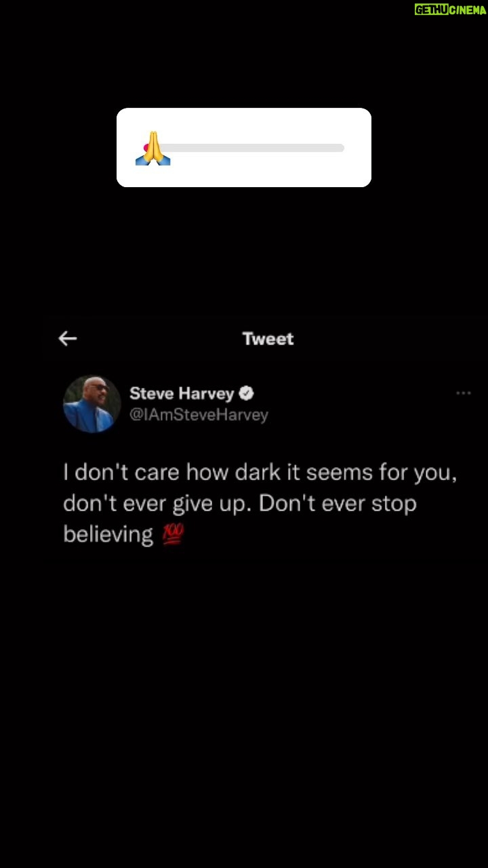Click the GETHU CINEMA watermark logo
Screen dimensions: 488x868
(451, 9)
